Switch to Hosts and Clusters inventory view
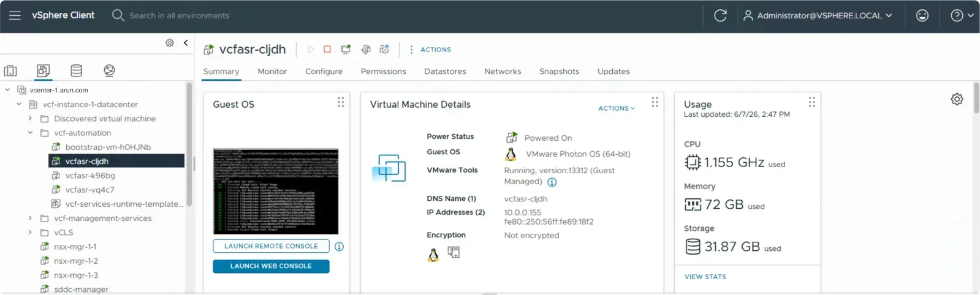Screen dimensions: 980x295 click(10, 70)
